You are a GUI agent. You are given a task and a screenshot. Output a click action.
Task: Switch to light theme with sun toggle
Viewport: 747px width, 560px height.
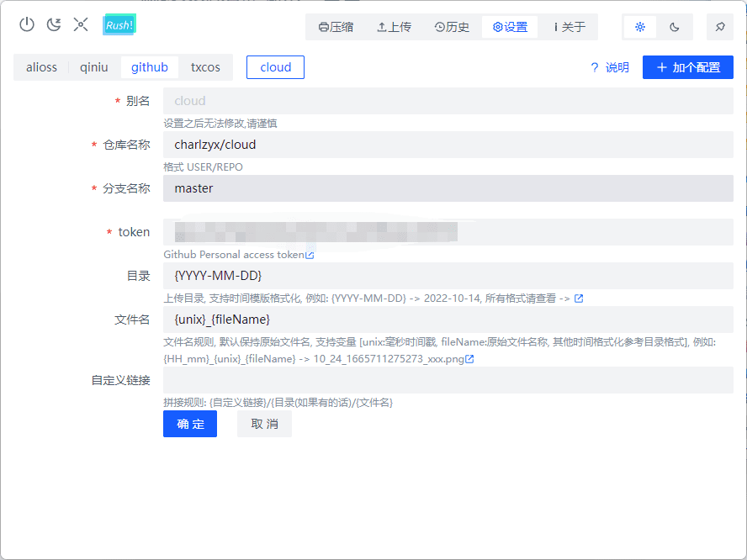(x=640, y=27)
